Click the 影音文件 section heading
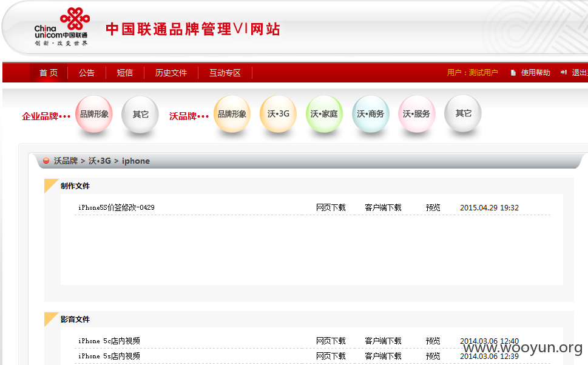This screenshot has height=365, width=588. [75, 320]
